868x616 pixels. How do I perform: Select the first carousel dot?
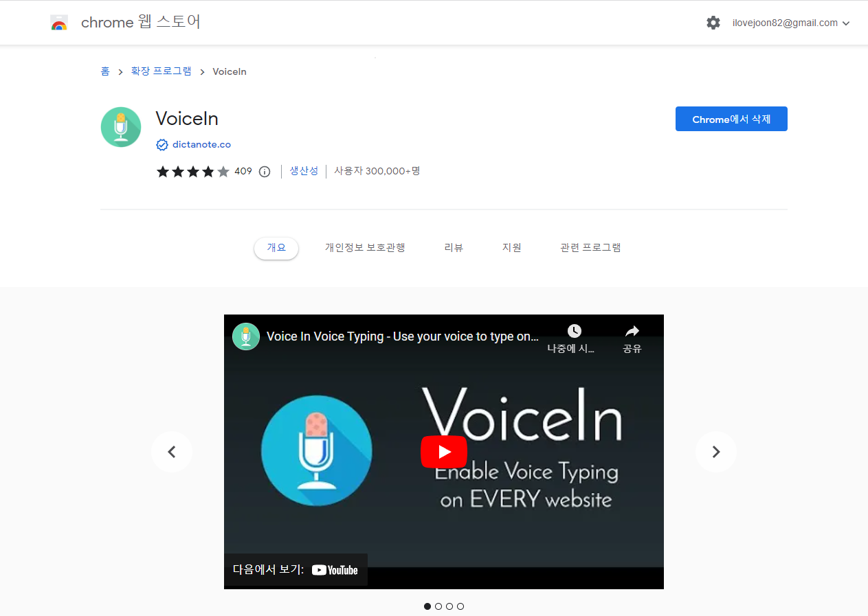(x=427, y=606)
